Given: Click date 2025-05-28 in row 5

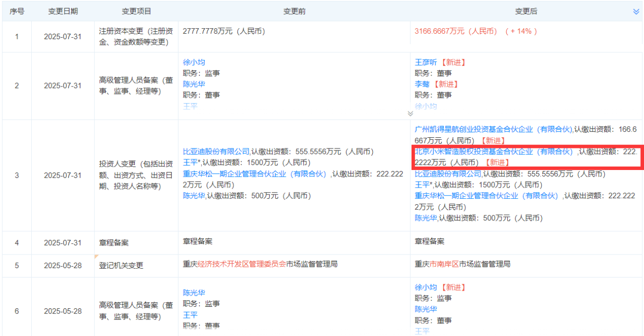Looking at the screenshot, I should (62, 265).
